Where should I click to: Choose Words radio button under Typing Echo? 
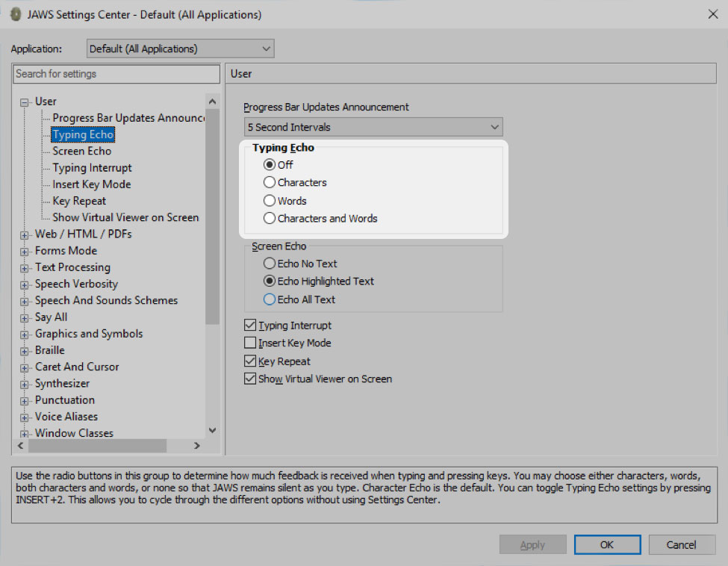click(x=270, y=201)
